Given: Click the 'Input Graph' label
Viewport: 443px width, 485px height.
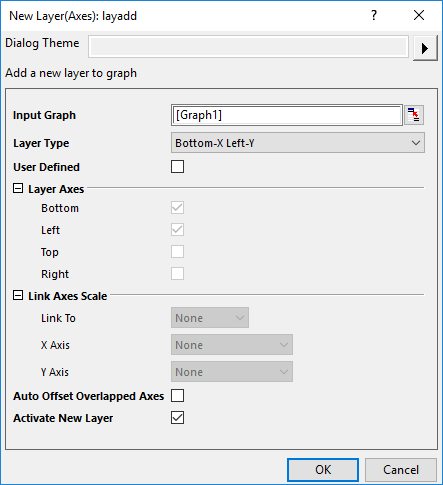Looking at the screenshot, I should click(44, 115).
